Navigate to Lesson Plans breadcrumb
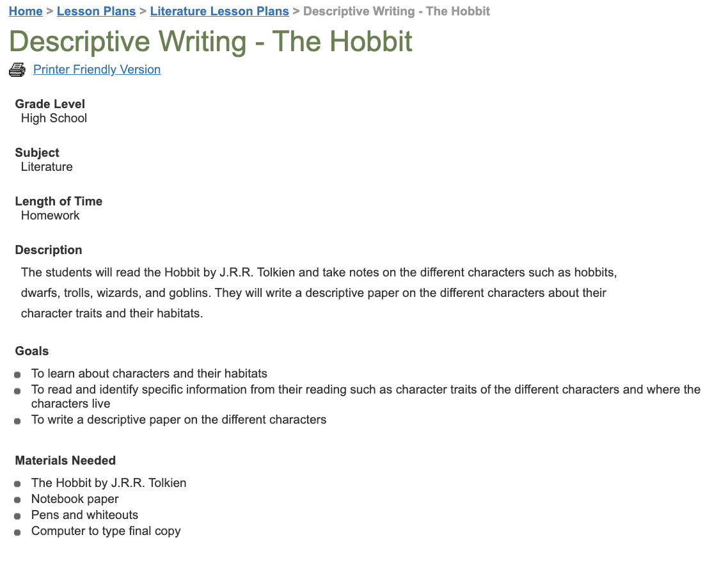 96,11
